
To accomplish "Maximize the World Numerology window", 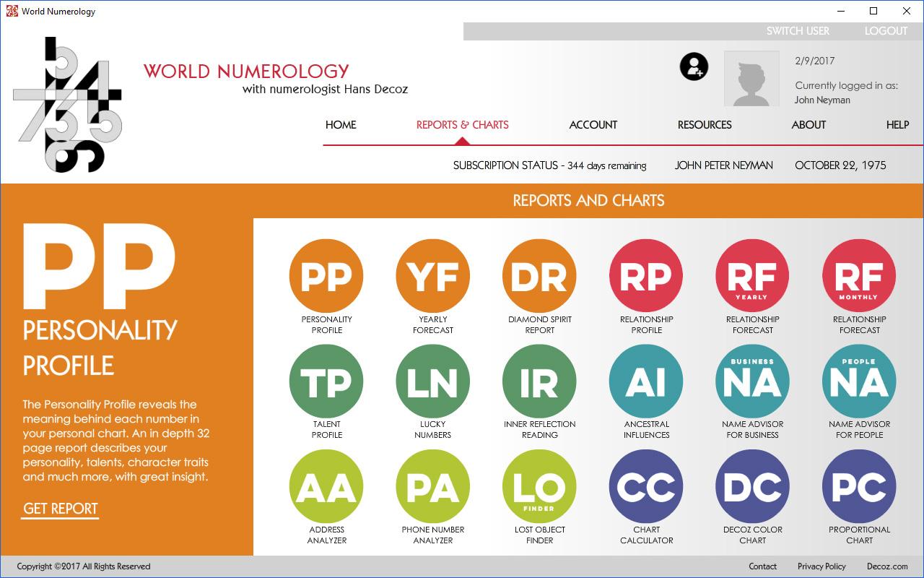I will click(x=873, y=11).
